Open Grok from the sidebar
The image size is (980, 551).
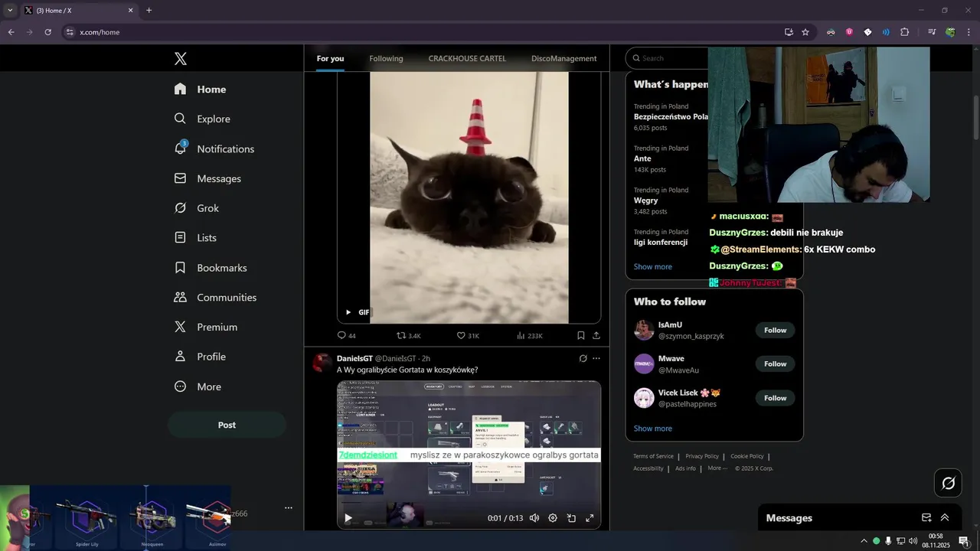(x=197, y=208)
